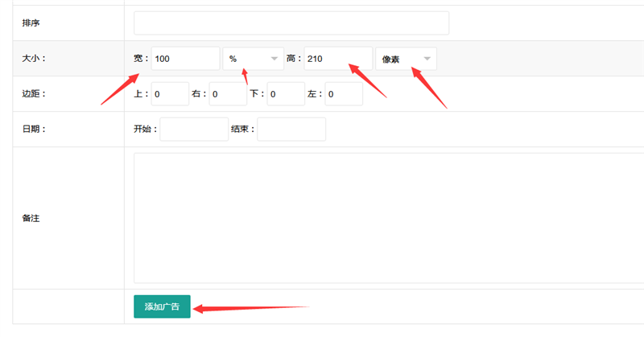Focus the 左 left margin input
The width and height of the screenshot is (644, 337).
pos(344,94)
